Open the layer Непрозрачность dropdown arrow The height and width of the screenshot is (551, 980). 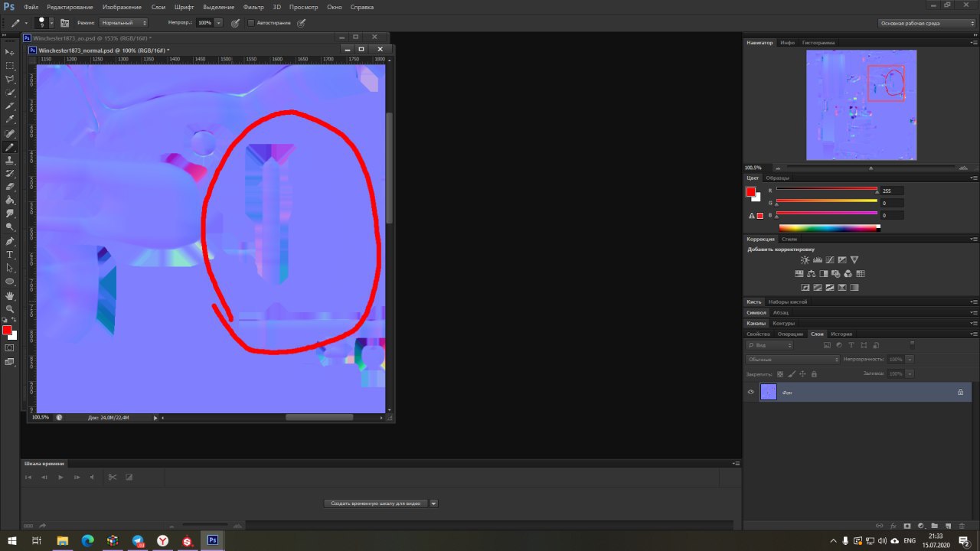[910, 359]
